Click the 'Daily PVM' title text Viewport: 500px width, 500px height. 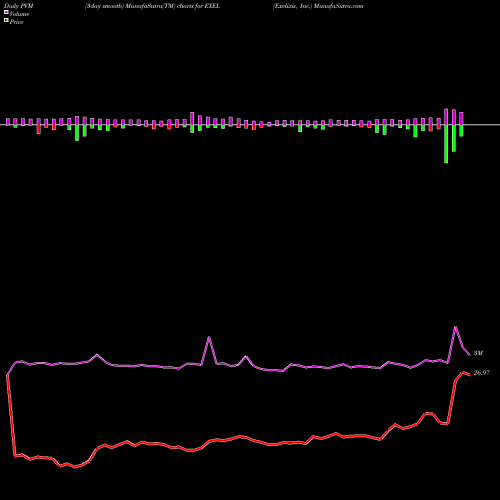pos(19,6)
